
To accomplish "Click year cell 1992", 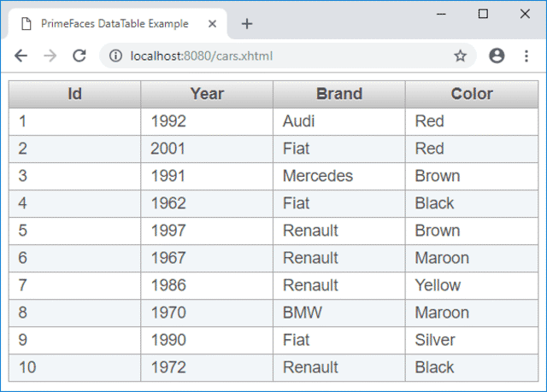I will (x=207, y=121).
